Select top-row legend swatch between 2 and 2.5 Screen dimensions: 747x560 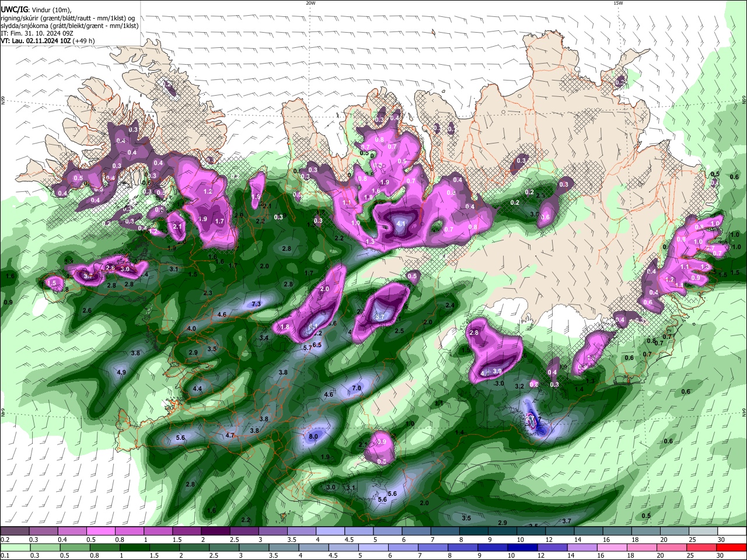tap(215, 531)
